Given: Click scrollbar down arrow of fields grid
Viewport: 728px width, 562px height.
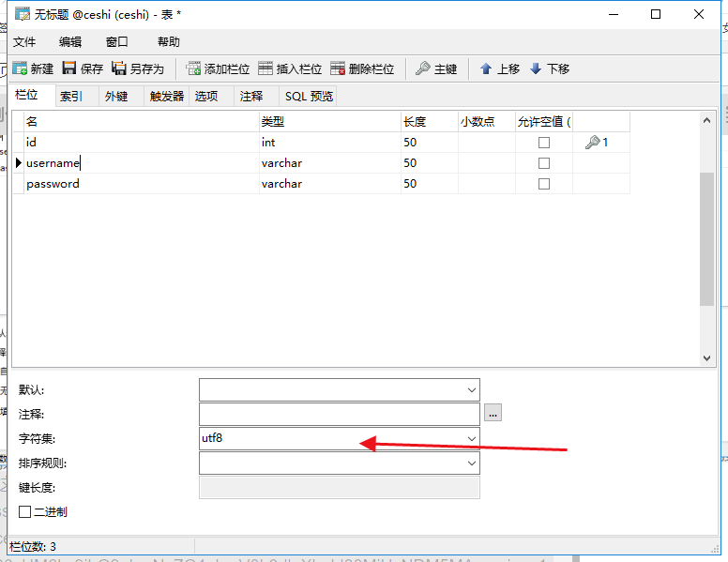Looking at the screenshot, I should tap(706, 358).
